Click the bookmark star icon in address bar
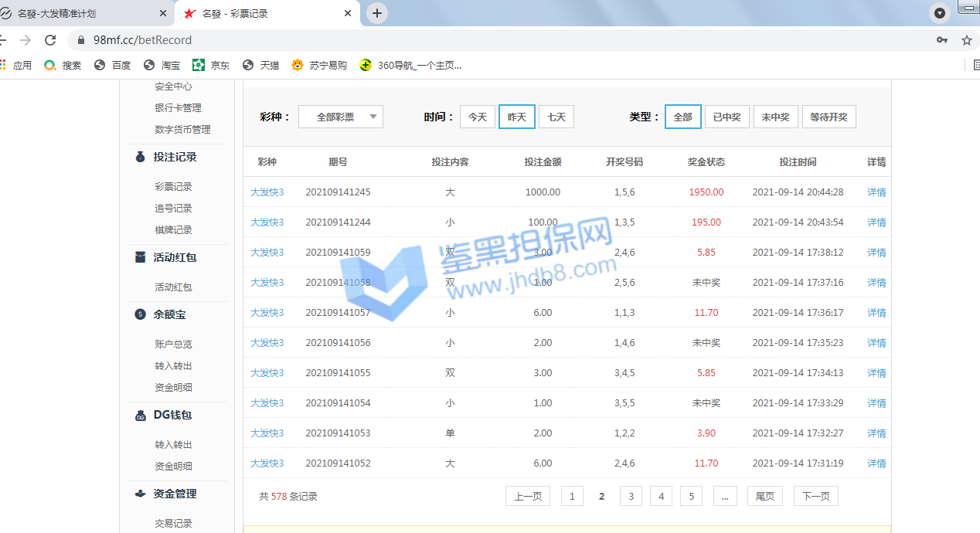 [966, 40]
